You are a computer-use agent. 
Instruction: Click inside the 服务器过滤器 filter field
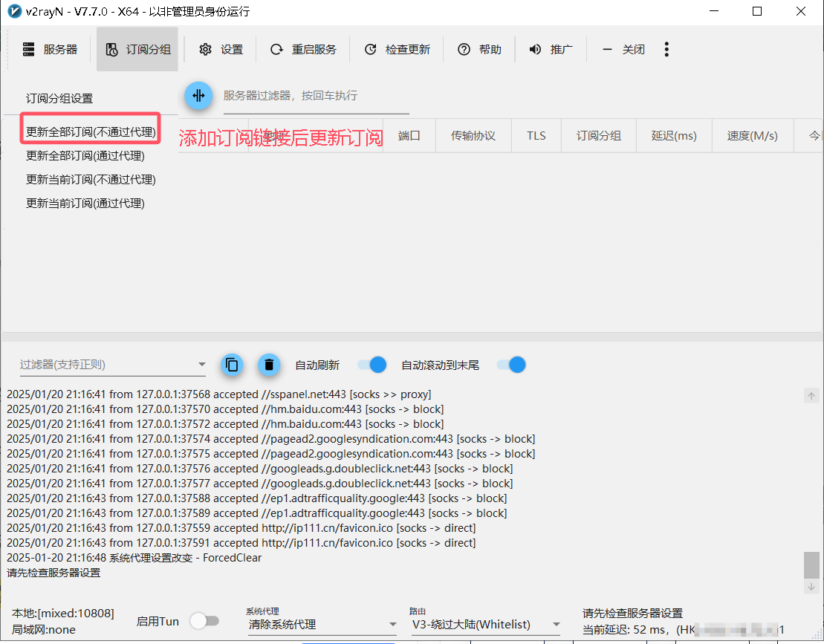(x=312, y=97)
